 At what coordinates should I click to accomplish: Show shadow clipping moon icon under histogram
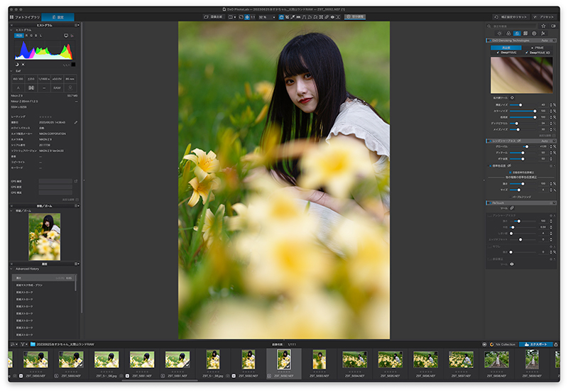[x=16, y=65]
